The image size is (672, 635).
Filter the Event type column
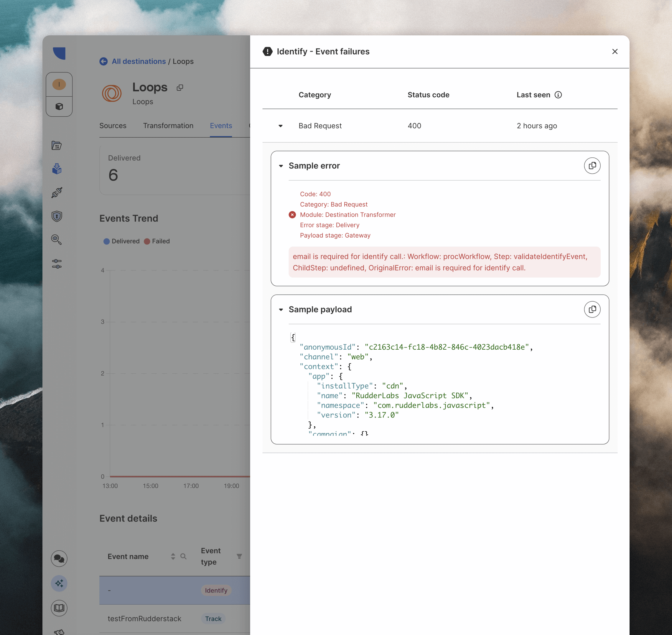point(239,556)
